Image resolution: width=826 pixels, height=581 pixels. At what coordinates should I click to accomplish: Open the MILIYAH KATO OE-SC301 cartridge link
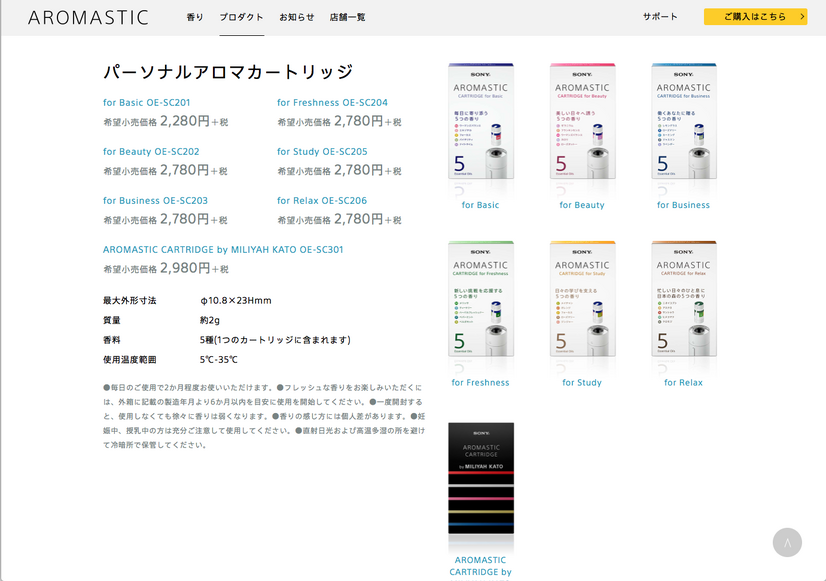pos(223,250)
